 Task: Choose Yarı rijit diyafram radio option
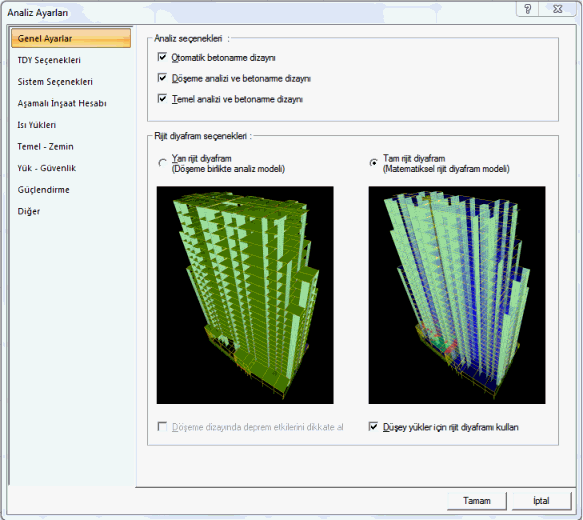point(162,163)
